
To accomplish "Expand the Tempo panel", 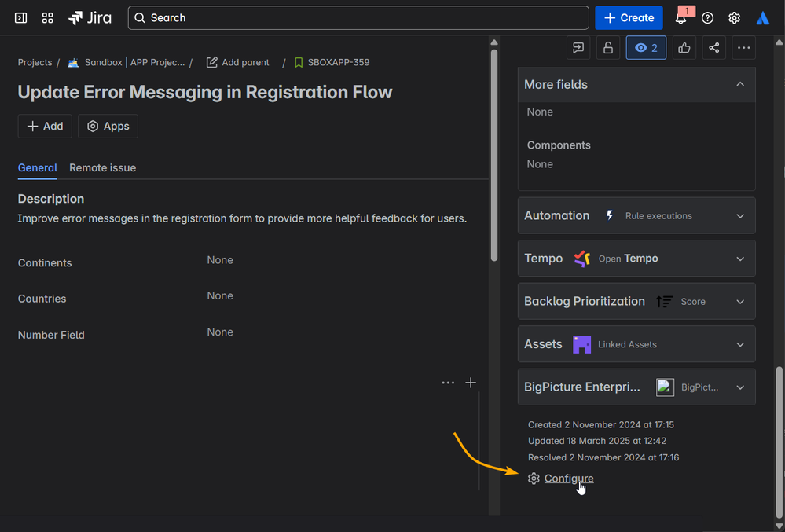I will pos(739,259).
